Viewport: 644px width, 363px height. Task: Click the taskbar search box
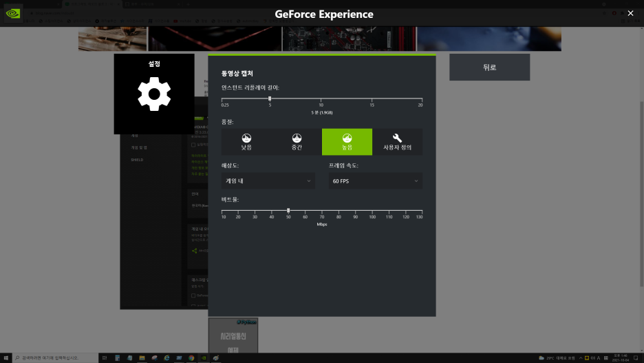55,358
